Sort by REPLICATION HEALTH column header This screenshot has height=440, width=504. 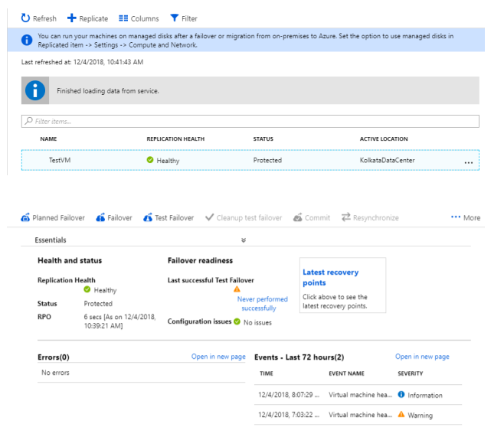175,139
